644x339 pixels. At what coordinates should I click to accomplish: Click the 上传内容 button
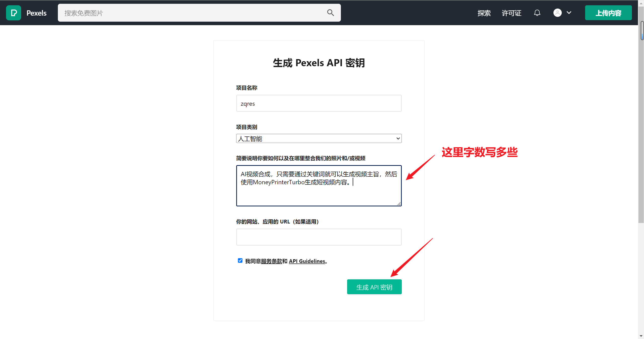point(608,13)
